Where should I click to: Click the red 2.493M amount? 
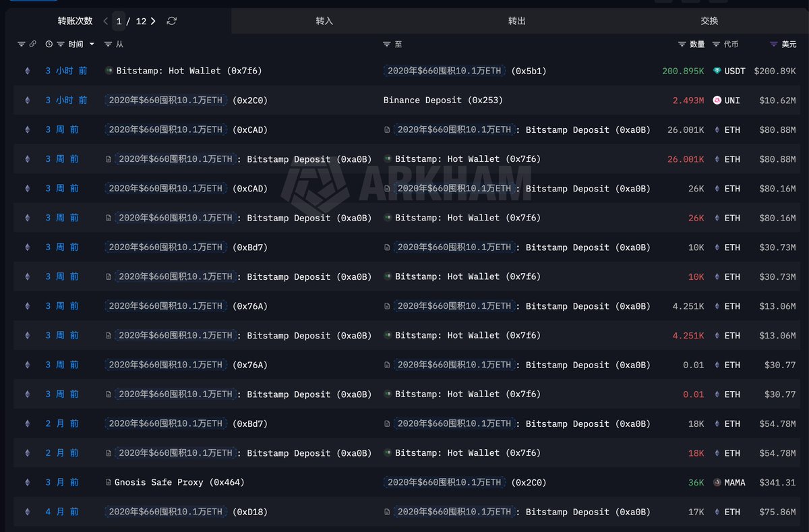(688, 100)
